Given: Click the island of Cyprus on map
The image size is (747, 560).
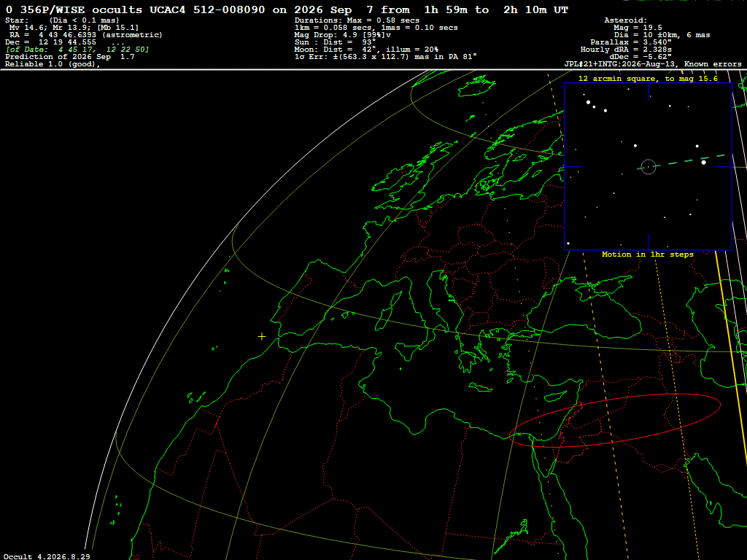Looking at the screenshot, I should [x=554, y=396].
